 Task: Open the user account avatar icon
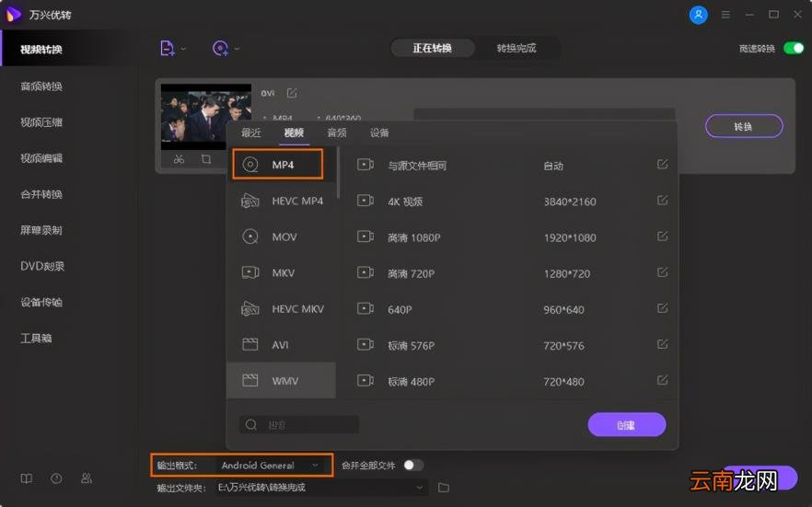click(x=698, y=15)
